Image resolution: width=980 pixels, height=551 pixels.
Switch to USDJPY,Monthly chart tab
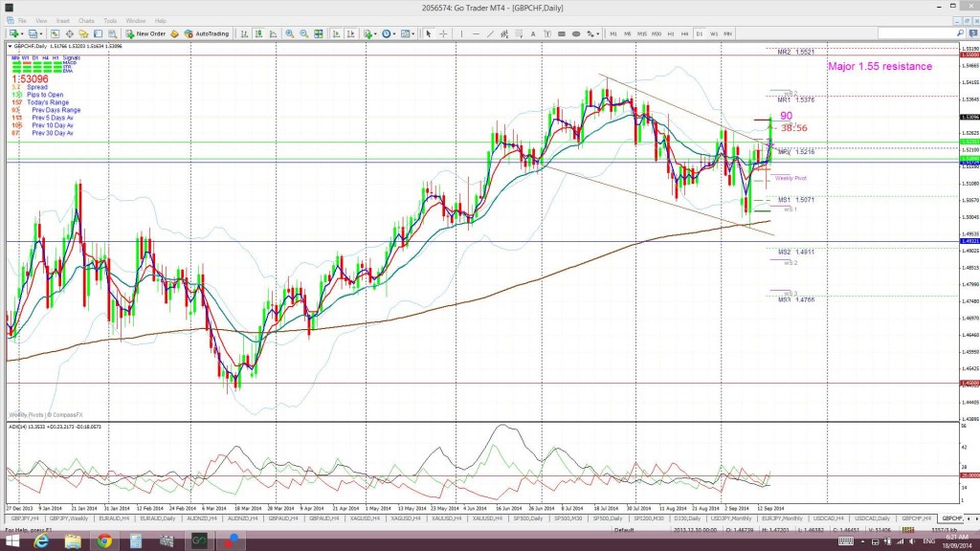coord(730,518)
